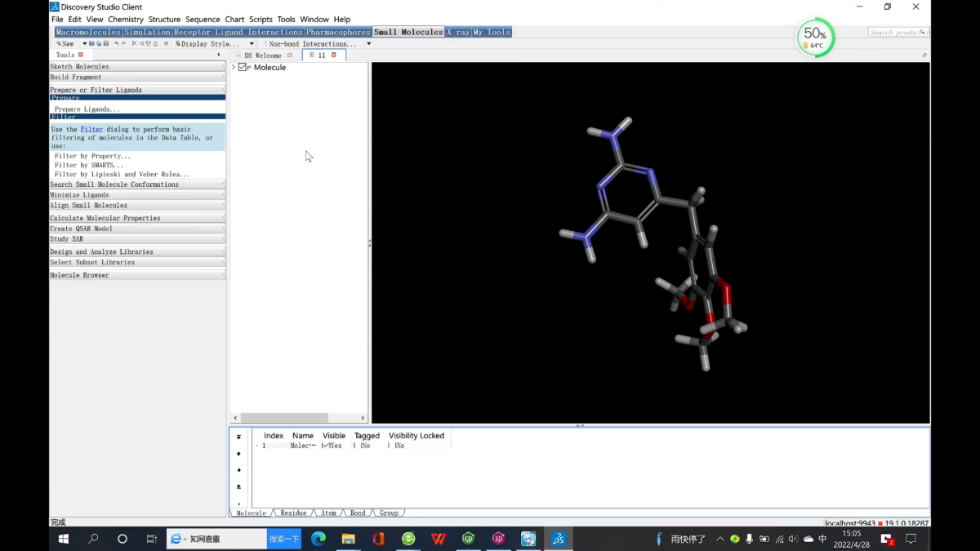Switch to Simulation tool tab
980x551 pixels.
147,32
